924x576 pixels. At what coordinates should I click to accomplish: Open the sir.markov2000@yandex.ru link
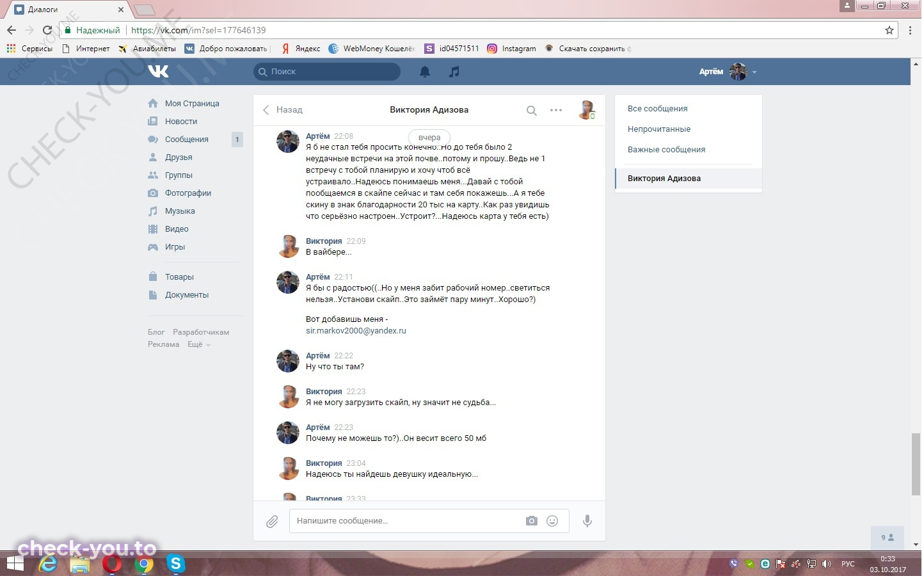pyautogui.click(x=356, y=331)
